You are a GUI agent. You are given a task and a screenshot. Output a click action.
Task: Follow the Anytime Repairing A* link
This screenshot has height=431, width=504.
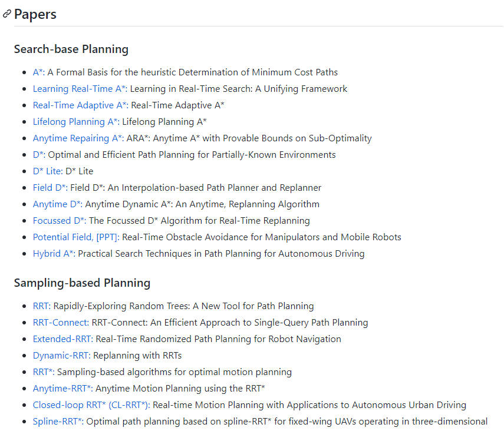tap(78, 138)
